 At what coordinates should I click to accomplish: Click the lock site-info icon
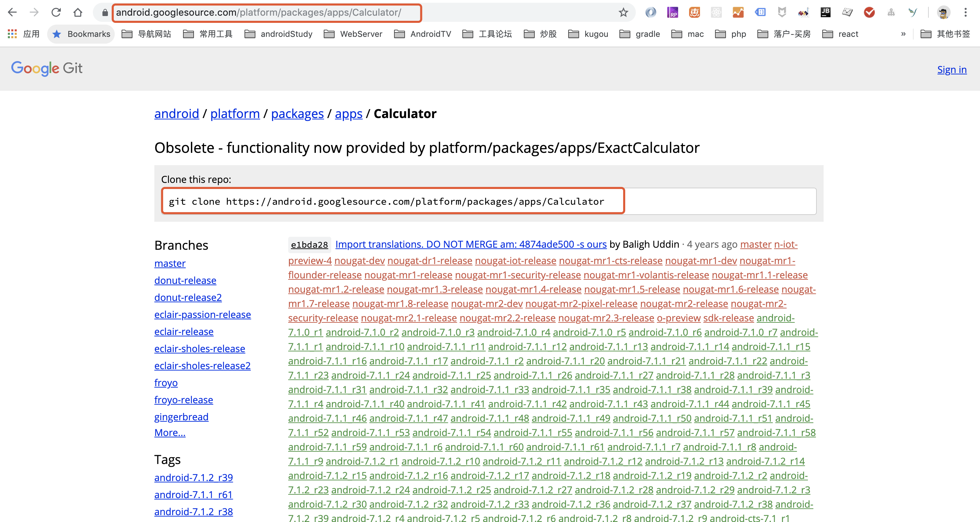coord(104,13)
